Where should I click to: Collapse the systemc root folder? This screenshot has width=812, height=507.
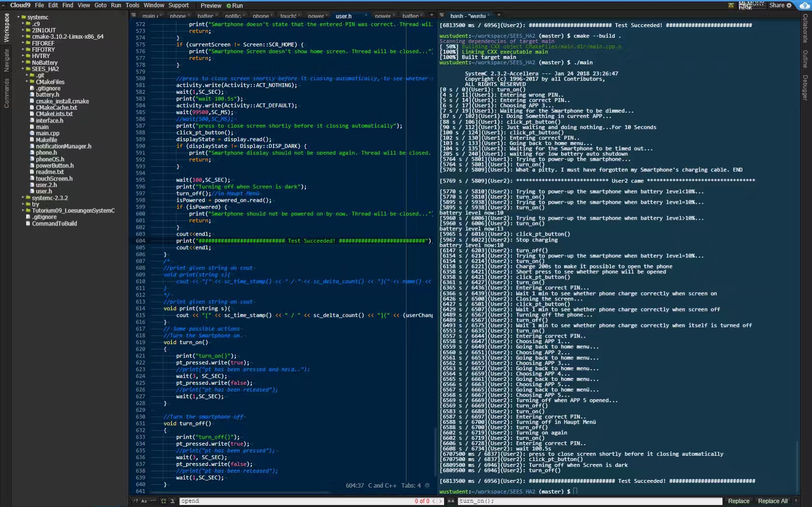[x=18, y=17]
